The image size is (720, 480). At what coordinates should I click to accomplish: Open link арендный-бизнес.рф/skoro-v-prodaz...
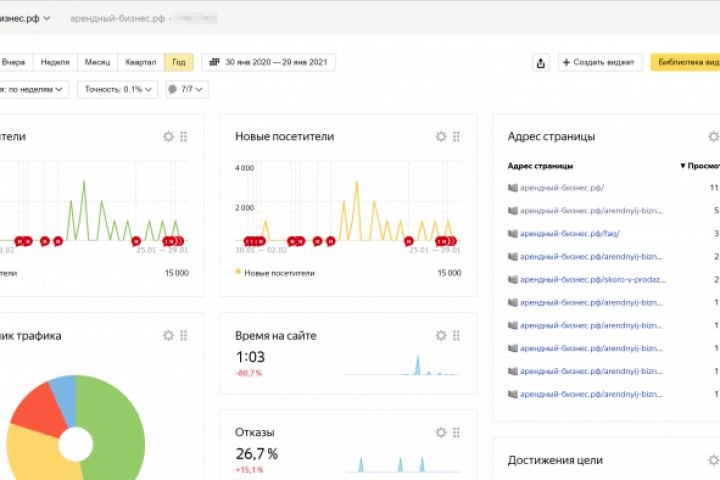tap(592, 279)
